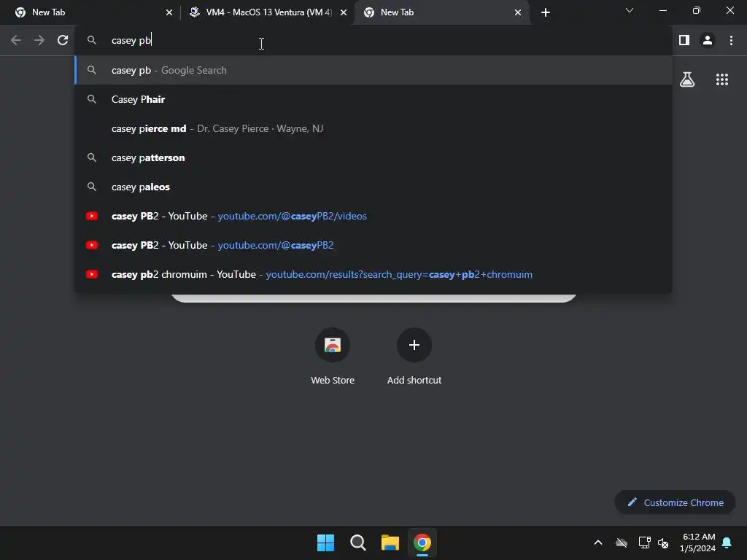Choose the 'casey pierce md' suggestion
Image resolution: width=747 pixels, height=560 pixels.
tap(374, 128)
